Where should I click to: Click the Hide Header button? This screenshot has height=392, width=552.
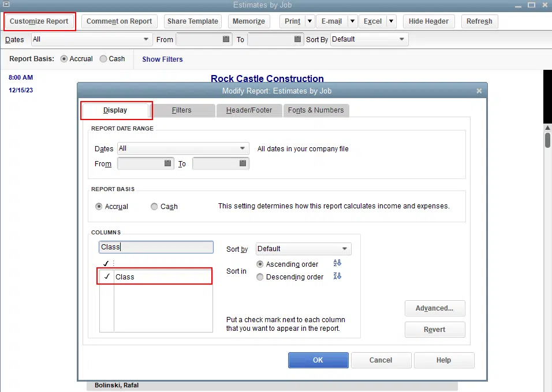click(x=429, y=21)
